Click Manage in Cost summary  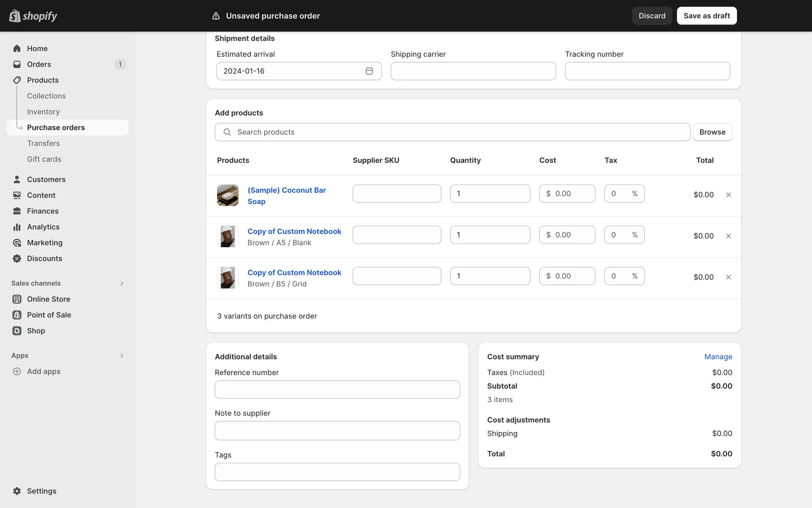718,357
